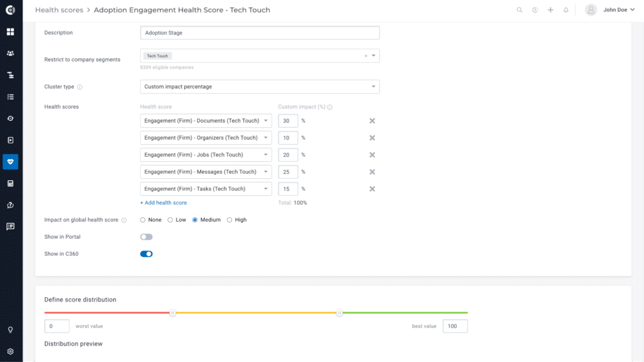This screenshot has width=644, height=362.
Task: Click the lightbulb ideas sidebar icon
Action: click(10, 330)
